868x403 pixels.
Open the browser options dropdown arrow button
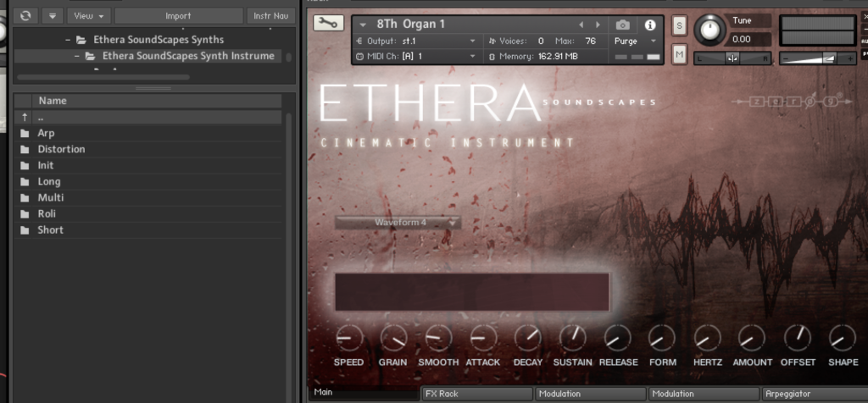pyautogui.click(x=53, y=15)
